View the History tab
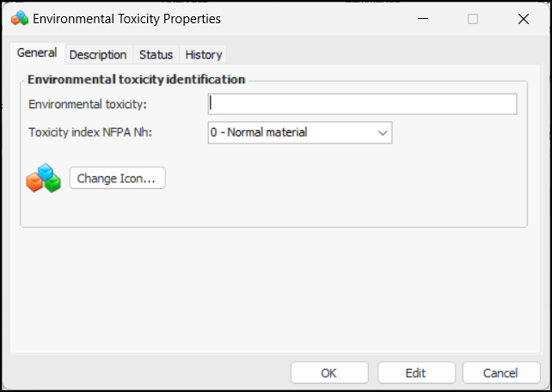 [x=204, y=54]
